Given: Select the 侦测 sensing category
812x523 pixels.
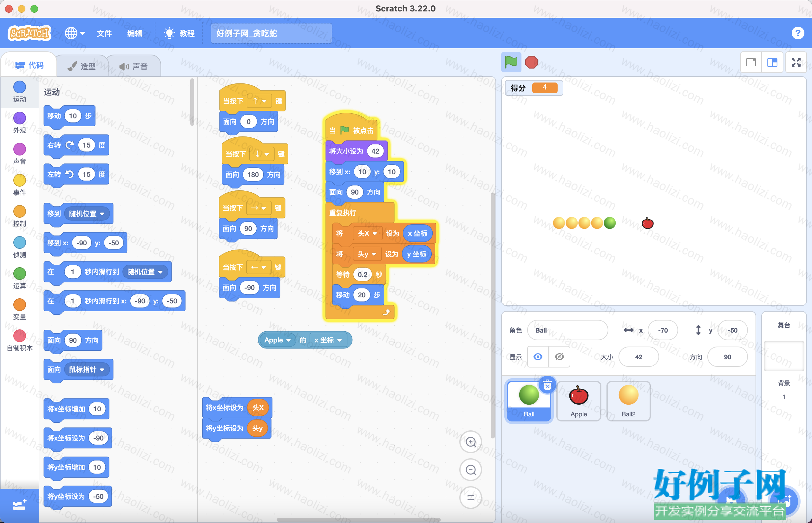Looking at the screenshot, I should pos(19,247).
